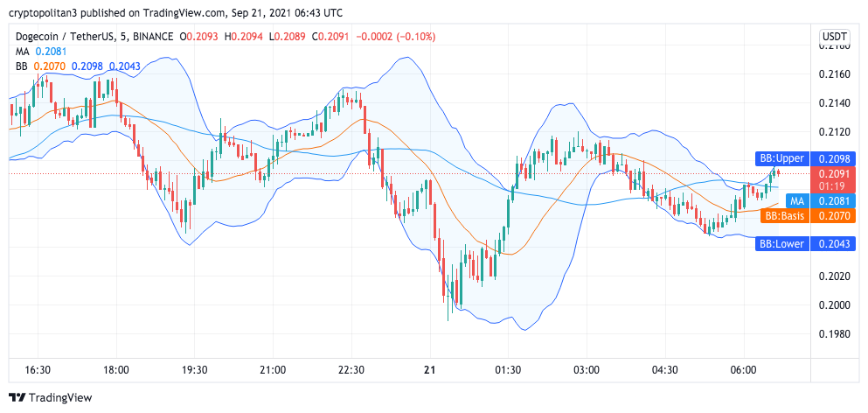
Task: Click the 03:00 time axis label
Action: tap(587, 370)
